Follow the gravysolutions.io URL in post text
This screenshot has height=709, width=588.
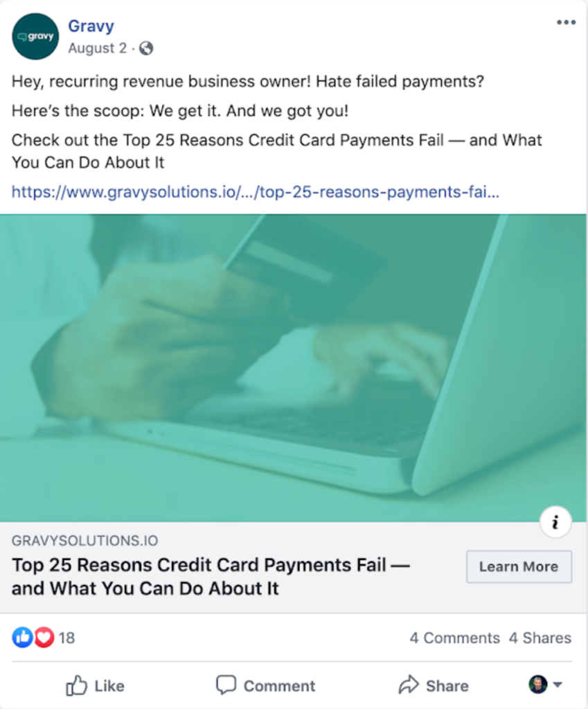(256, 192)
